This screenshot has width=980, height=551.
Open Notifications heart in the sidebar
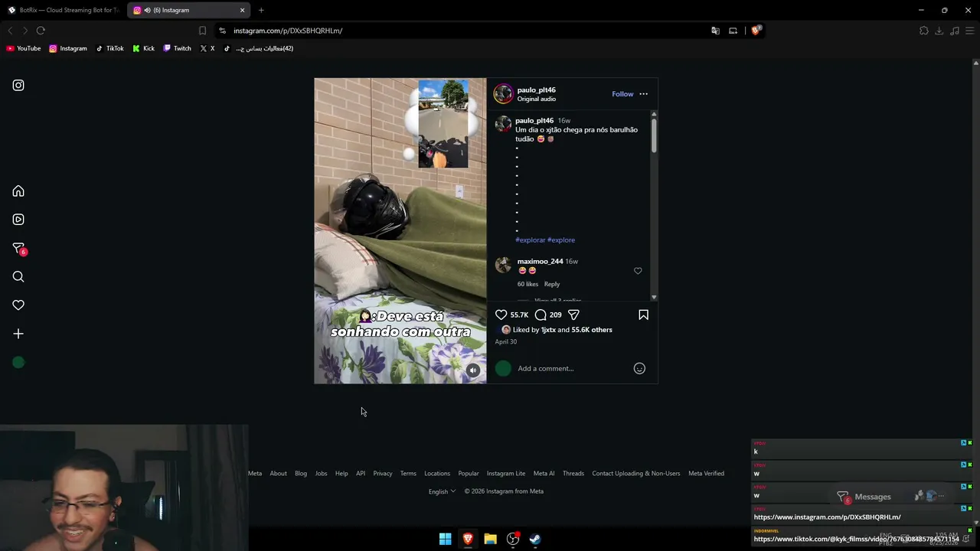[x=18, y=305]
